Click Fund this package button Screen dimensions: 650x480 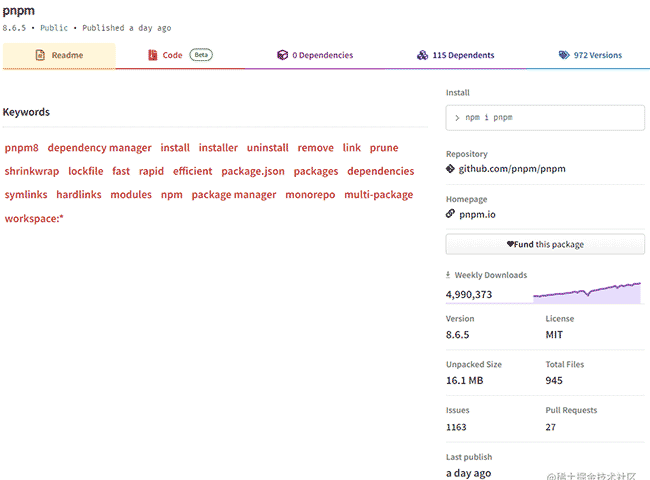(x=545, y=244)
